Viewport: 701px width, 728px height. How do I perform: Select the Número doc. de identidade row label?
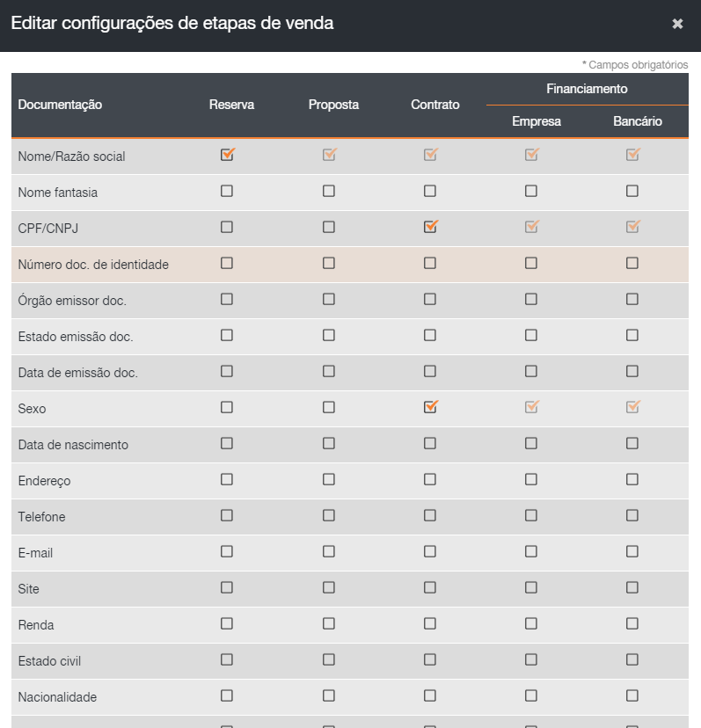pos(93,265)
